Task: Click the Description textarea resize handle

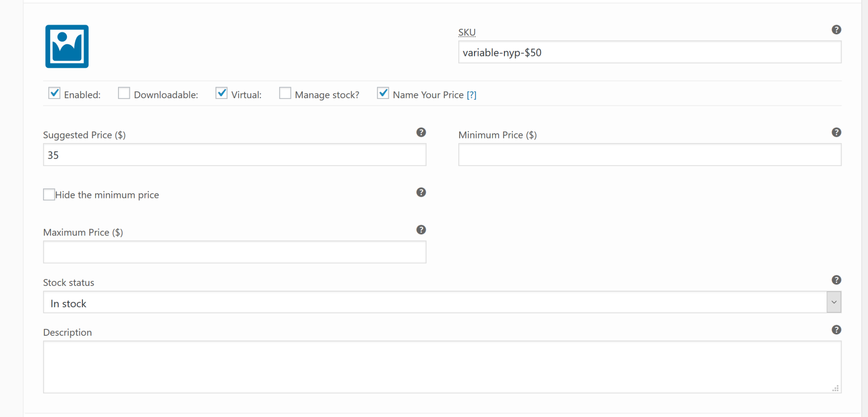Action: click(x=835, y=388)
